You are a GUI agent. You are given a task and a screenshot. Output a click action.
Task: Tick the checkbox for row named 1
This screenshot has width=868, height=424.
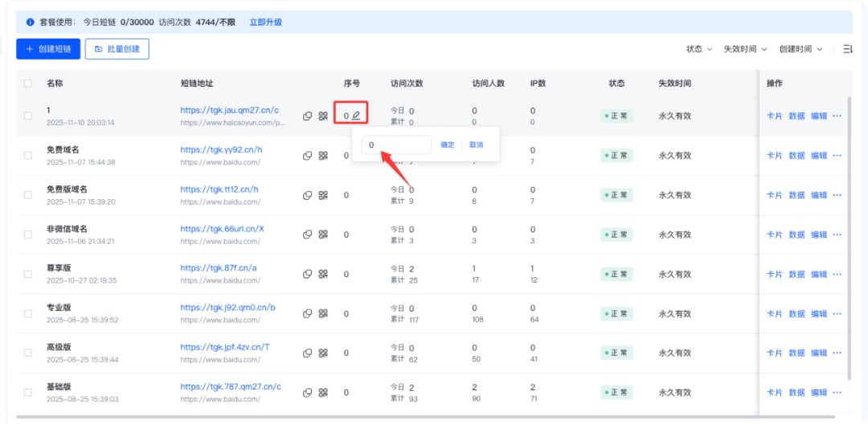(27, 116)
